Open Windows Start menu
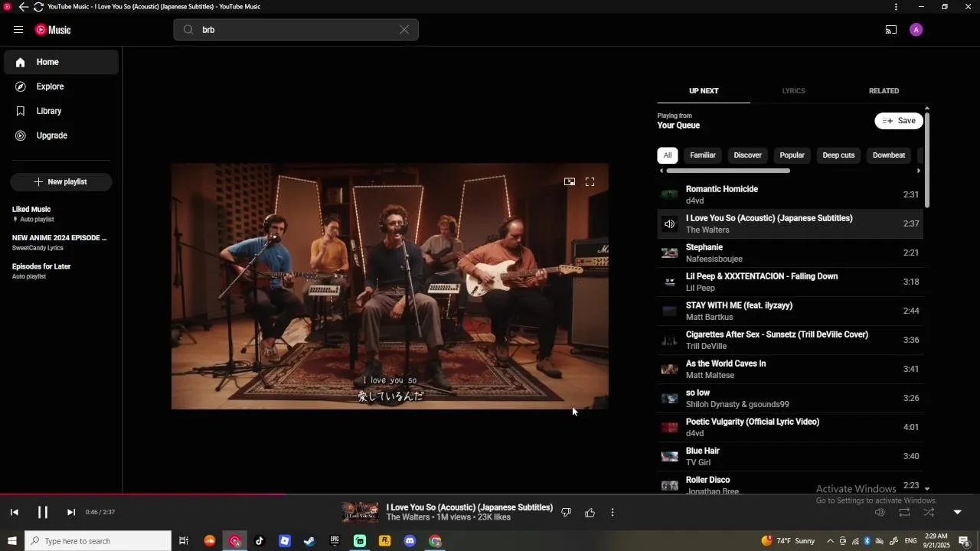Image resolution: width=980 pixels, height=551 pixels. pyautogui.click(x=11, y=541)
